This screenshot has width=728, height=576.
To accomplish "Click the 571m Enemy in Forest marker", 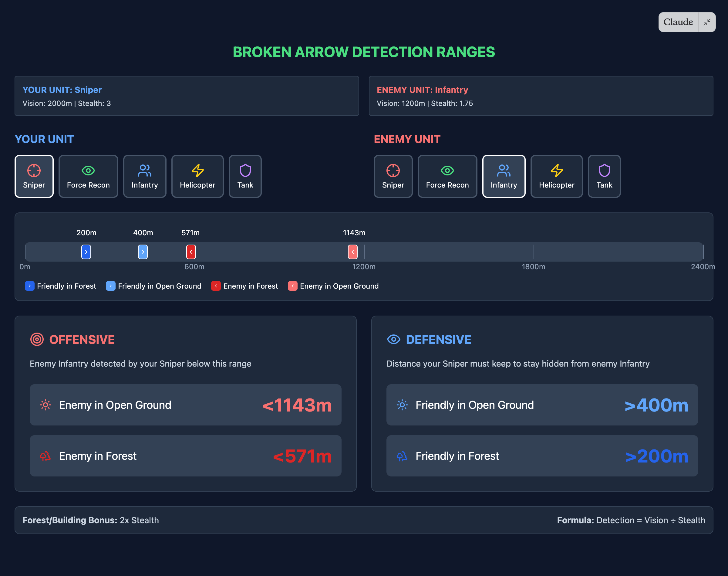I will click(191, 252).
